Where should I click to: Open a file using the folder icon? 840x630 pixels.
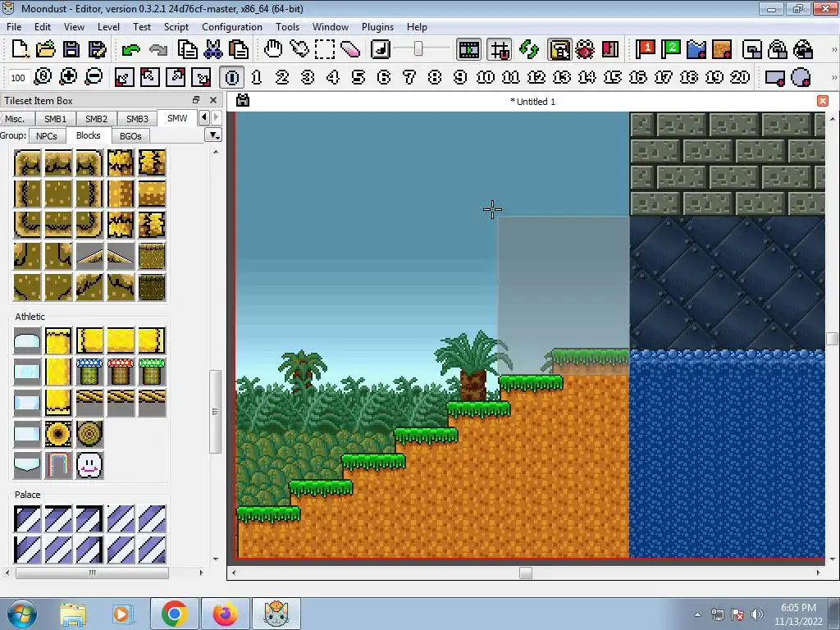point(46,50)
